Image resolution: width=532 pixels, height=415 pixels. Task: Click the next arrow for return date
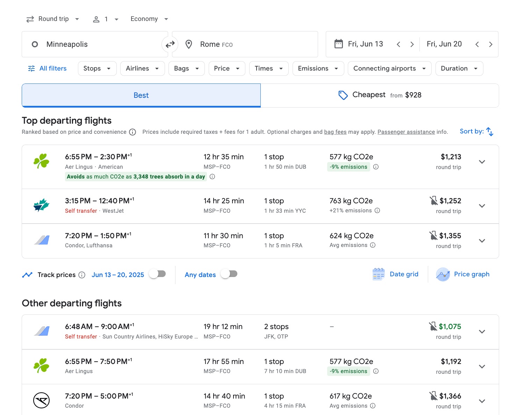(490, 44)
